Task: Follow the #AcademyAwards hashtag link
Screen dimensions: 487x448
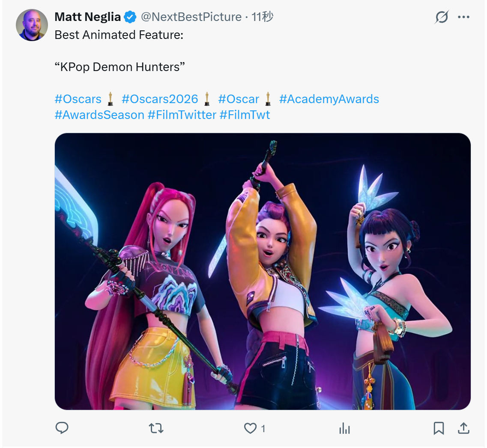Action: click(329, 99)
